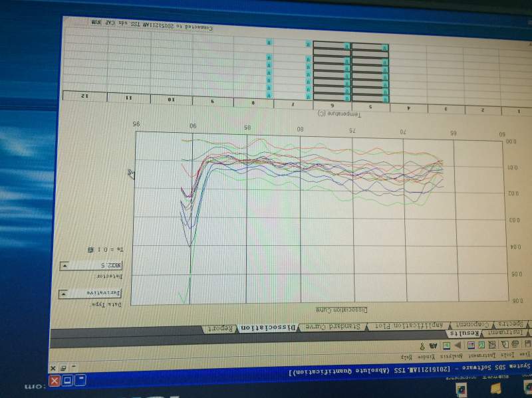Select plate column header 9
The image size is (532, 398).
point(213,101)
